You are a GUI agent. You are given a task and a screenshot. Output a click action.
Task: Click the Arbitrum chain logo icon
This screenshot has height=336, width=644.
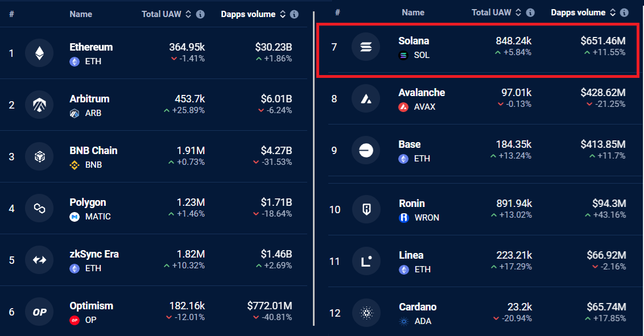tap(39, 105)
